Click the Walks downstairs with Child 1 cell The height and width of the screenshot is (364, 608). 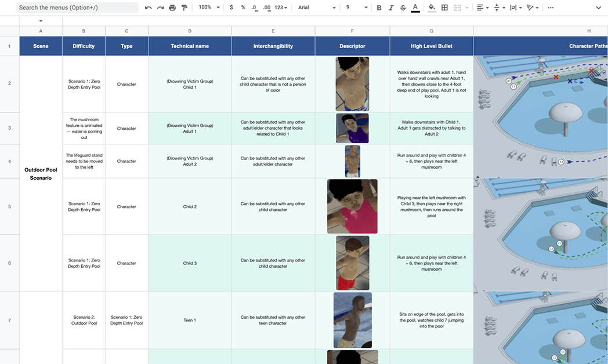coord(432,128)
